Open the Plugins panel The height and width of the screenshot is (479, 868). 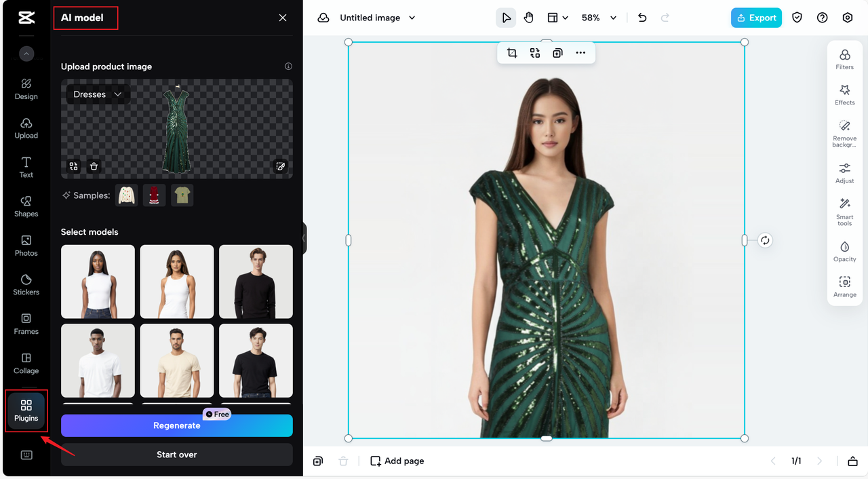[26, 410]
